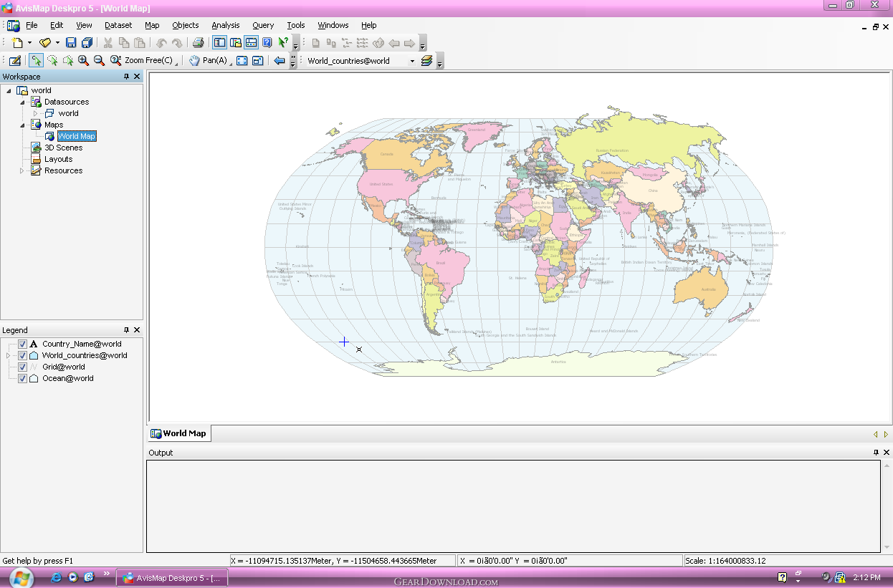Expand the World_countries@world legend entry

[x=9, y=355]
